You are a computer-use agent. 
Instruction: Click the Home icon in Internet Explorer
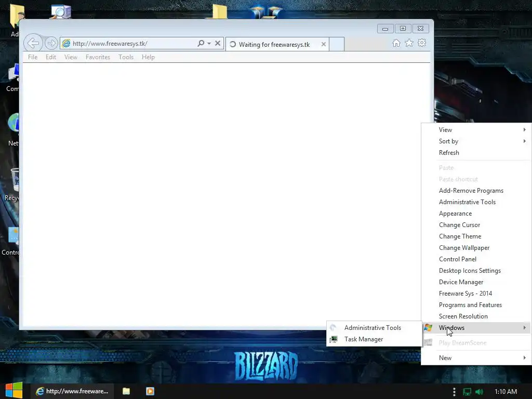pyautogui.click(x=396, y=43)
